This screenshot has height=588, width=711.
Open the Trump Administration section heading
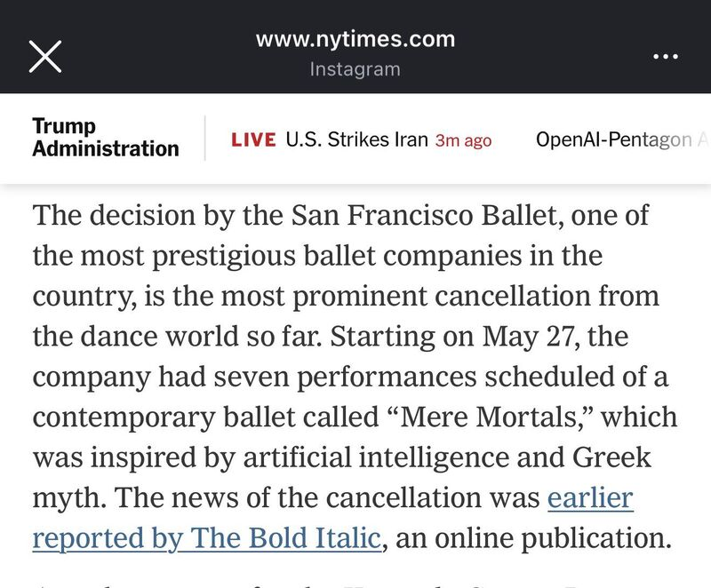pos(105,138)
